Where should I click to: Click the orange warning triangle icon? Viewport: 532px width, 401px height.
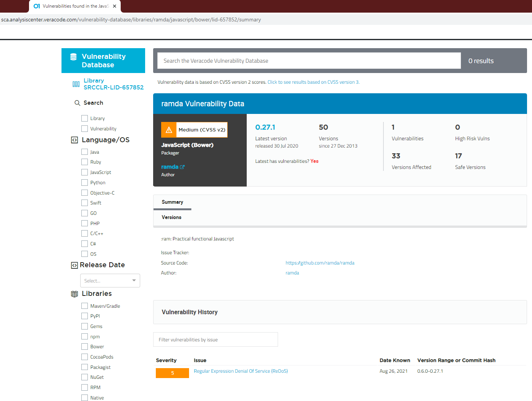pyautogui.click(x=169, y=130)
